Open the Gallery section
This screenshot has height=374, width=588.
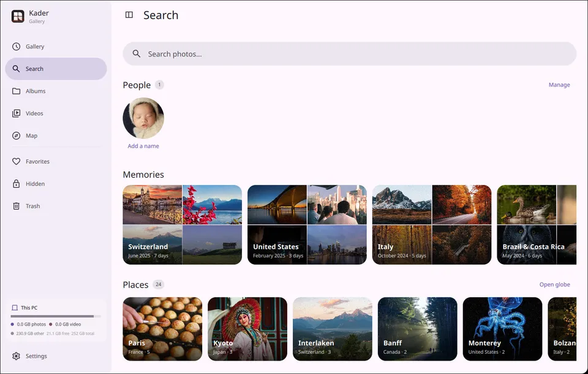pyautogui.click(x=56, y=47)
